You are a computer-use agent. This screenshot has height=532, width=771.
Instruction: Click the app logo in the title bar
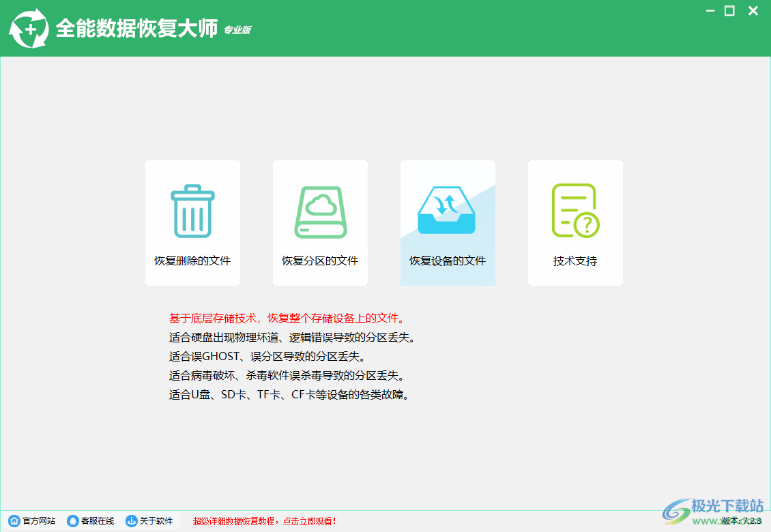(x=29, y=27)
